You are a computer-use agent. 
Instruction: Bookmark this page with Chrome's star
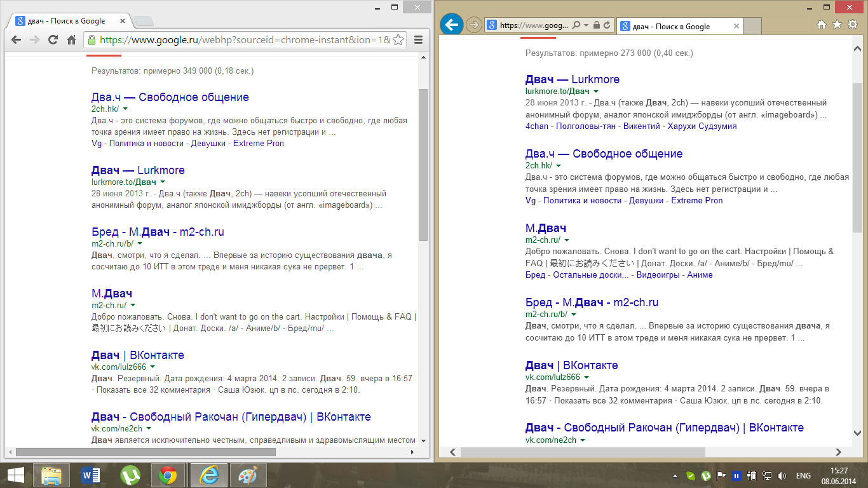pos(398,40)
